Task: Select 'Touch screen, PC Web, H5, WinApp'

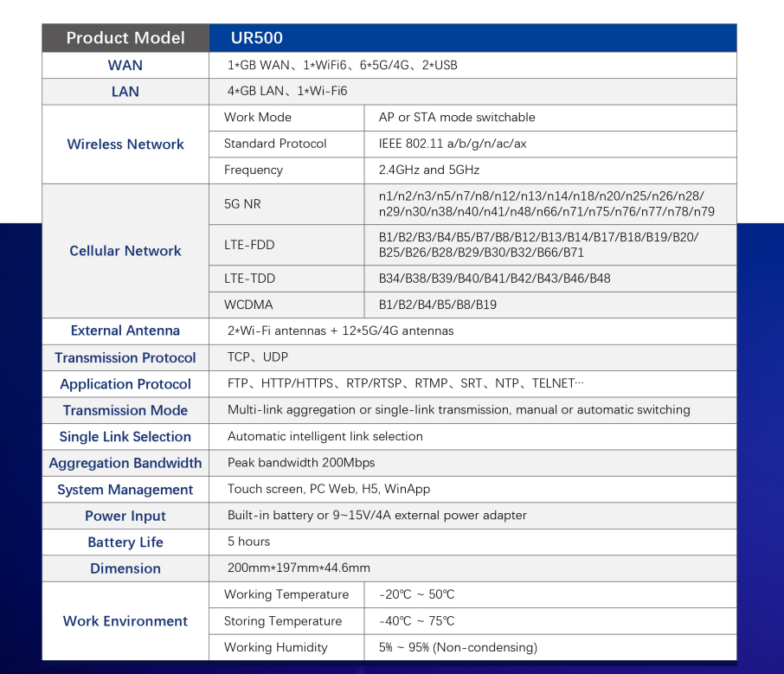Action: (329, 490)
